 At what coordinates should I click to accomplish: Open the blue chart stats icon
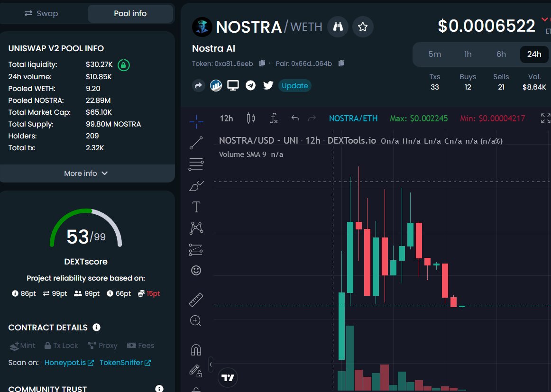[216, 85]
